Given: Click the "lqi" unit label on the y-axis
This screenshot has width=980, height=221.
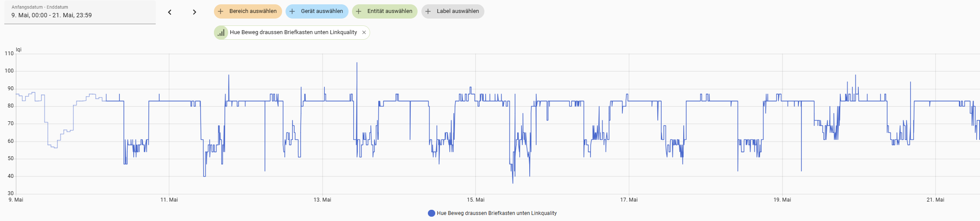Looking at the screenshot, I should point(19,50).
